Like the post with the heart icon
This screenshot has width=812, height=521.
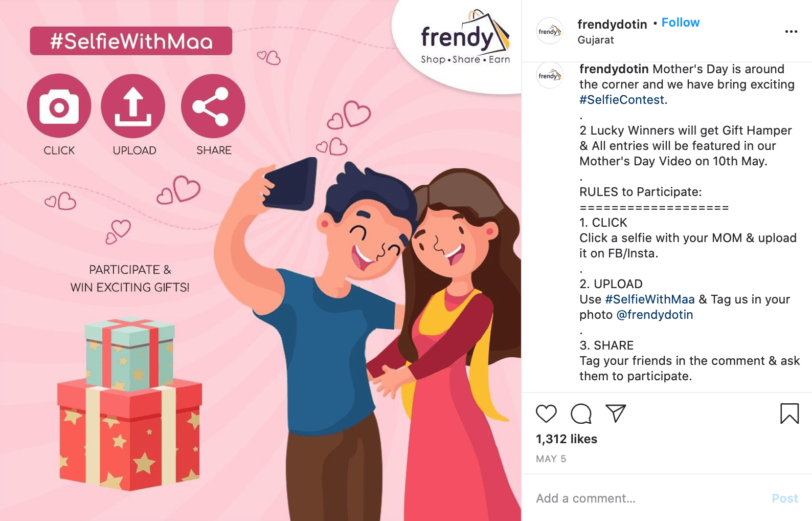click(x=546, y=414)
